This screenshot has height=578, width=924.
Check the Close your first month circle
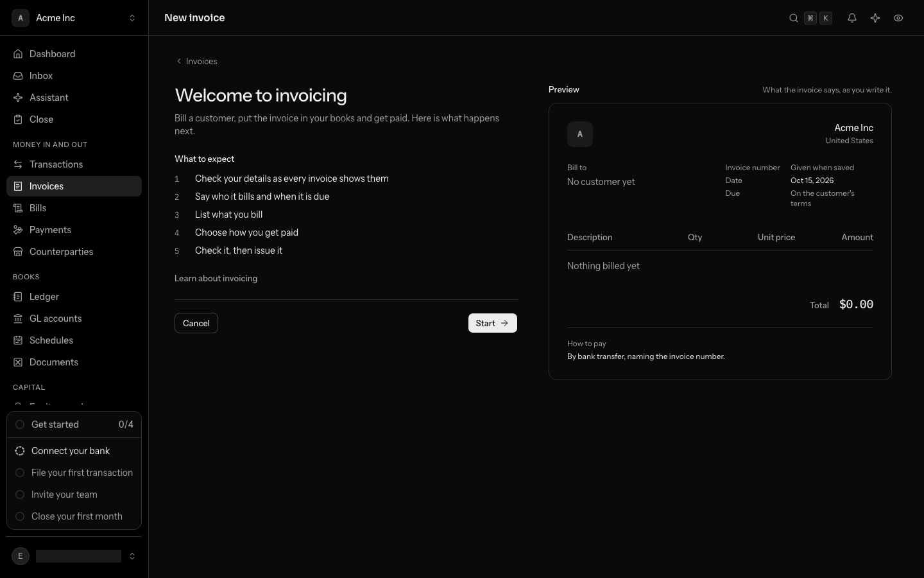click(20, 516)
